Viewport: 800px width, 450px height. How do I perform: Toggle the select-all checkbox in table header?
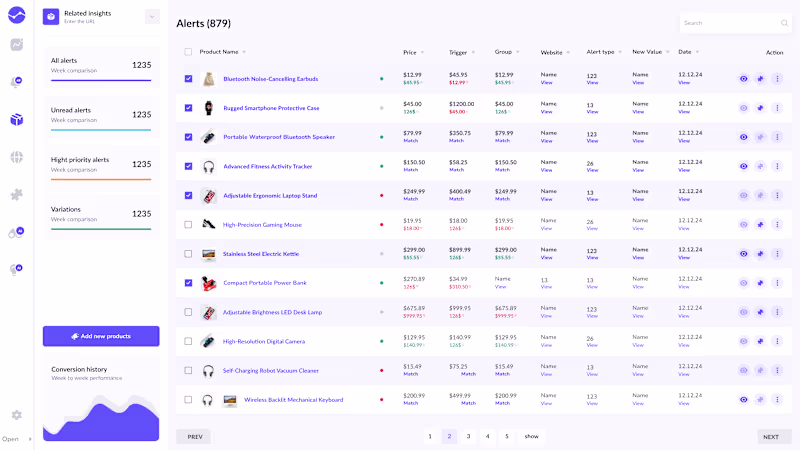pos(188,52)
